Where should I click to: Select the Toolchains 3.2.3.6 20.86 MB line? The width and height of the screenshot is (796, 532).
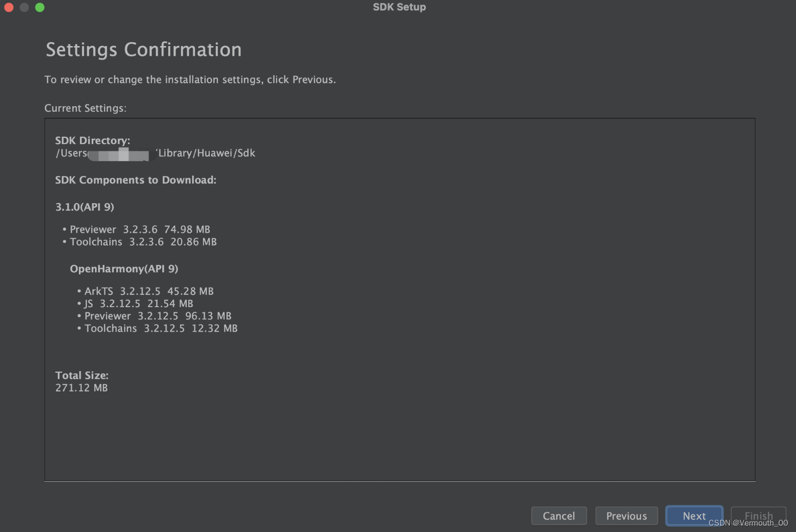(x=143, y=242)
